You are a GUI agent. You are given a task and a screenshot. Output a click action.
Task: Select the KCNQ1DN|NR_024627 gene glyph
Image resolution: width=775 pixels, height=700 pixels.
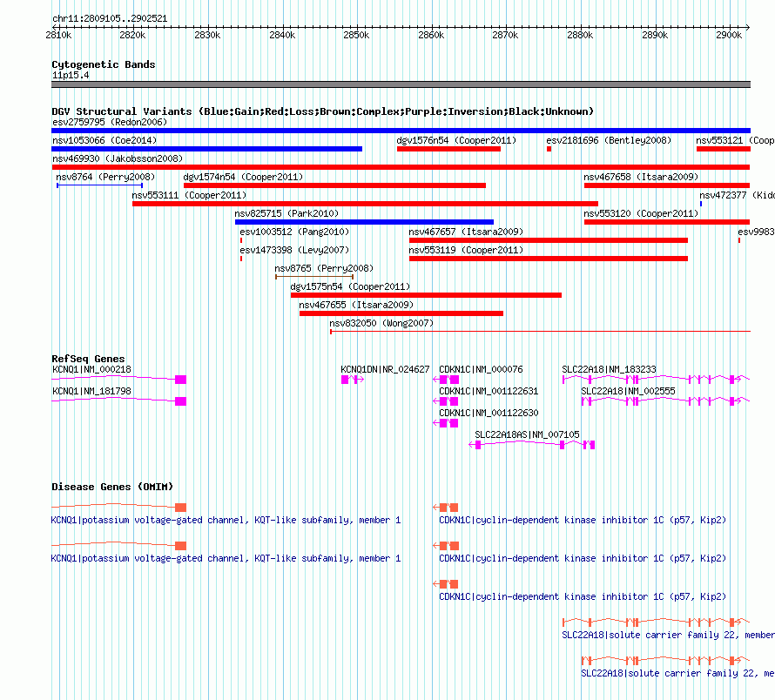pyautogui.click(x=353, y=380)
